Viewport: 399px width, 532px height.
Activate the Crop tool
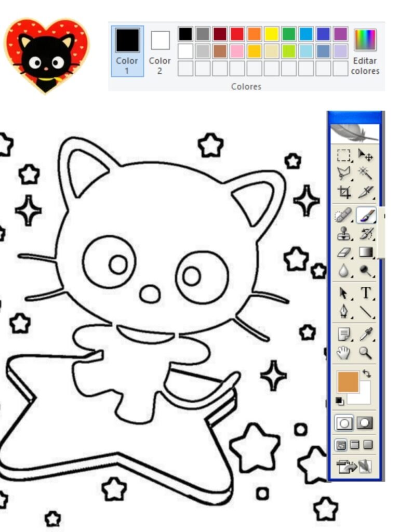coord(344,192)
